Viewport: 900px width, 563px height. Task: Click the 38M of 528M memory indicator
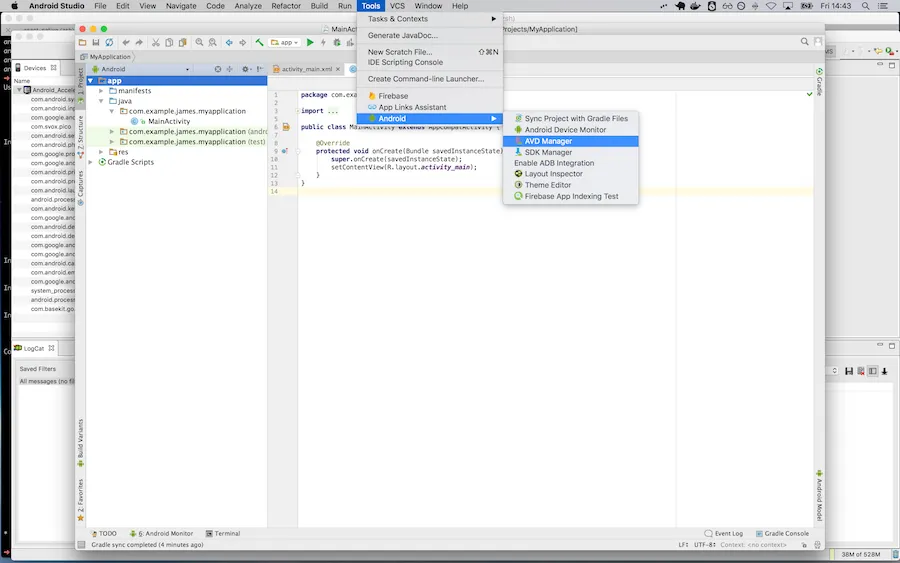(861, 554)
